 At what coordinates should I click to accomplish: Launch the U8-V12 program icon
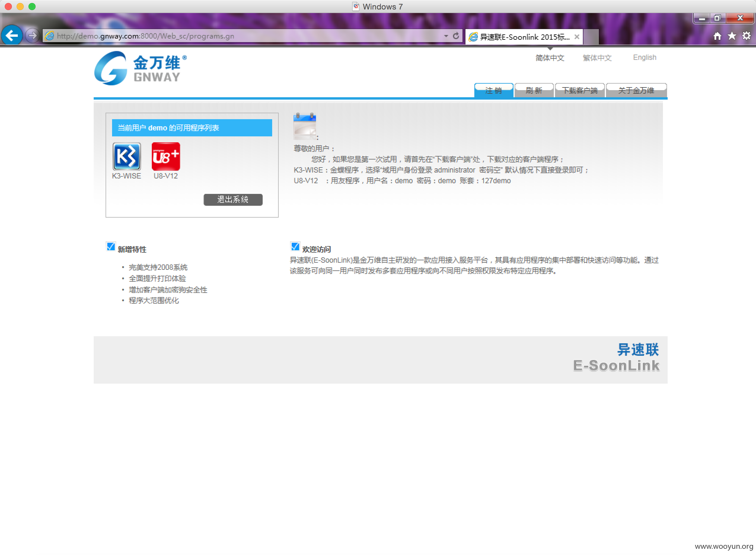click(x=166, y=156)
